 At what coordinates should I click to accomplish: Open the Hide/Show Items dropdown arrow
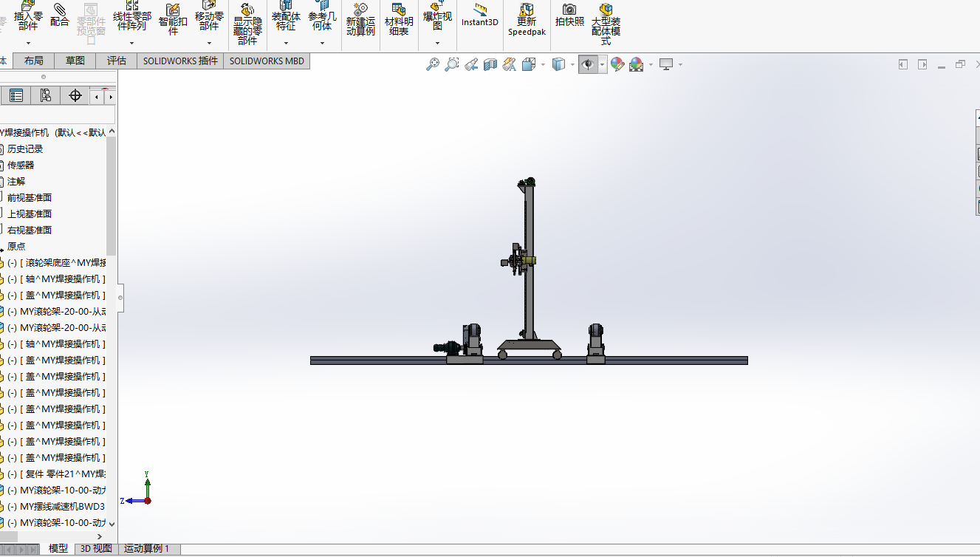[603, 65]
